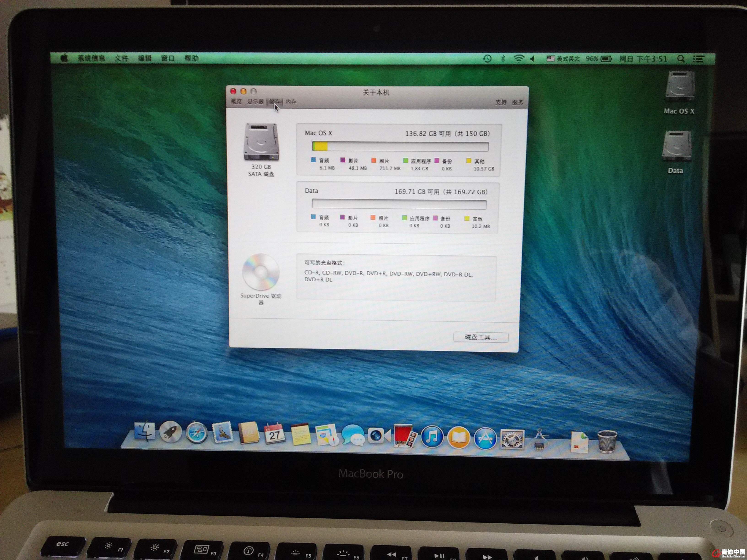
Task: Click the 1.84 GB 应用程序 value
Action: 420,168
